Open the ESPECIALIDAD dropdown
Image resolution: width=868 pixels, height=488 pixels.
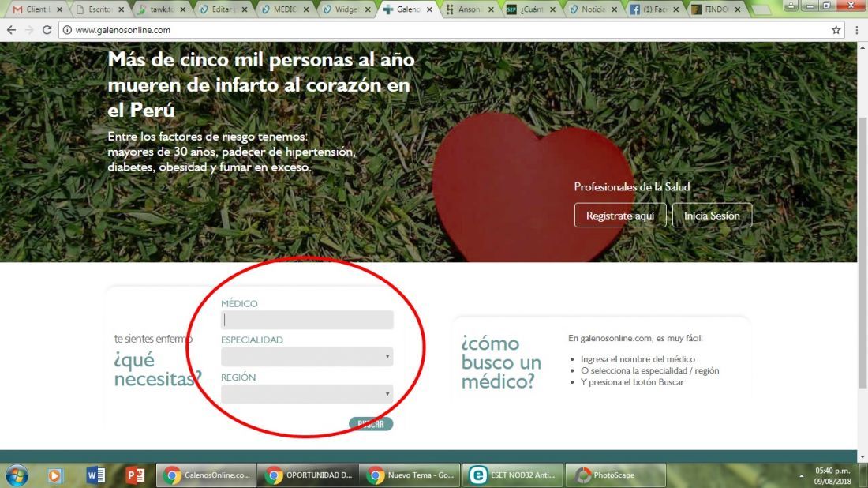click(307, 356)
